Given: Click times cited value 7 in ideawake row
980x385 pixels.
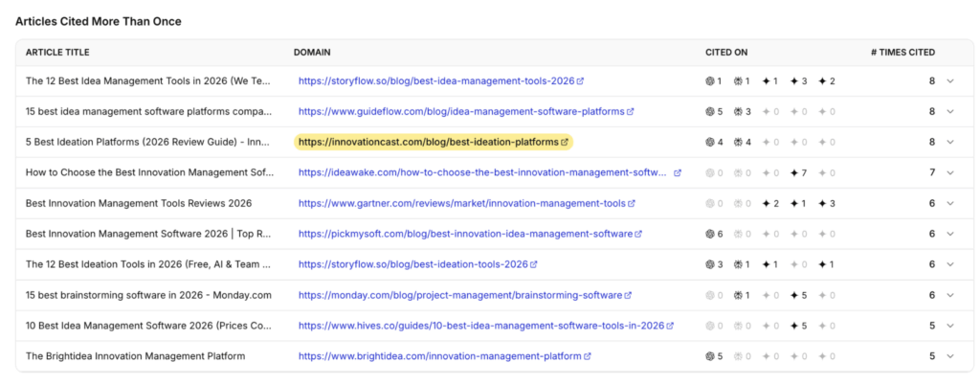Looking at the screenshot, I should (x=932, y=173).
